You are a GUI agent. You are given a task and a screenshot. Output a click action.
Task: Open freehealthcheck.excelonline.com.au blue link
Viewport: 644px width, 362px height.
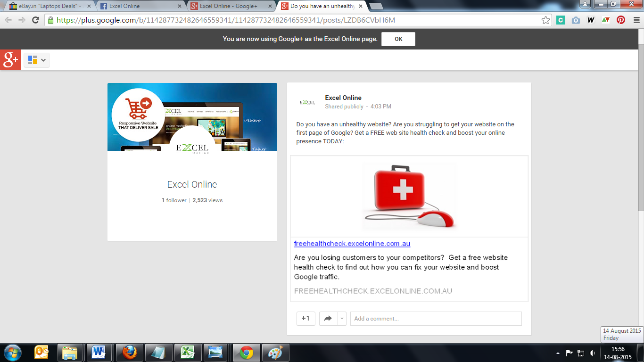click(x=352, y=244)
